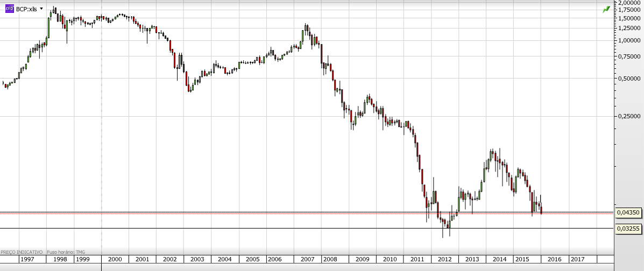Click the PREÇO INDICATIVO label
This screenshot has width=644, height=271.
[22, 251]
